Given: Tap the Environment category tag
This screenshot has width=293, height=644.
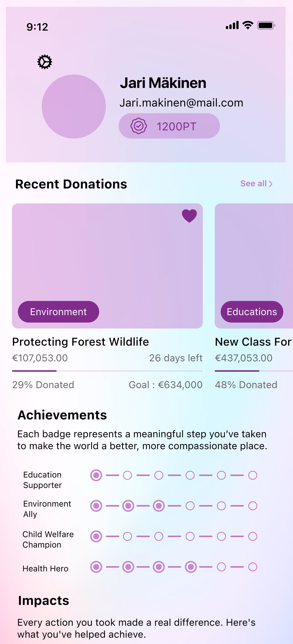Looking at the screenshot, I should (58, 312).
